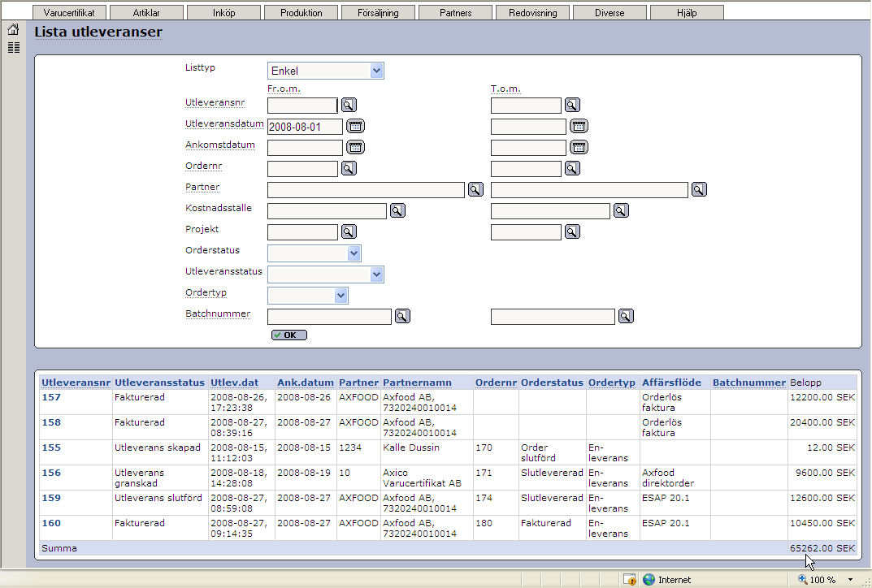The width and height of the screenshot is (872, 588).
Task: Click the Ordernr from input field
Action: pyautogui.click(x=302, y=169)
